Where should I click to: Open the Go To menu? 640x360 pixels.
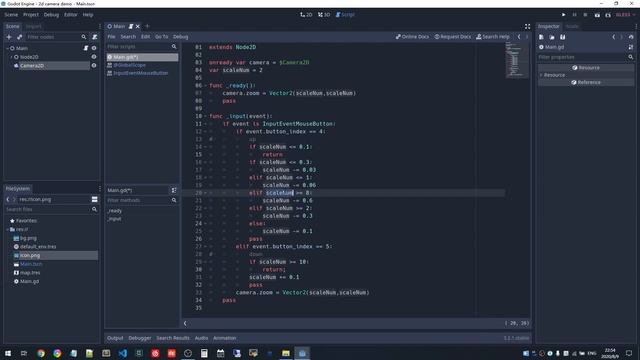point(162,37)
